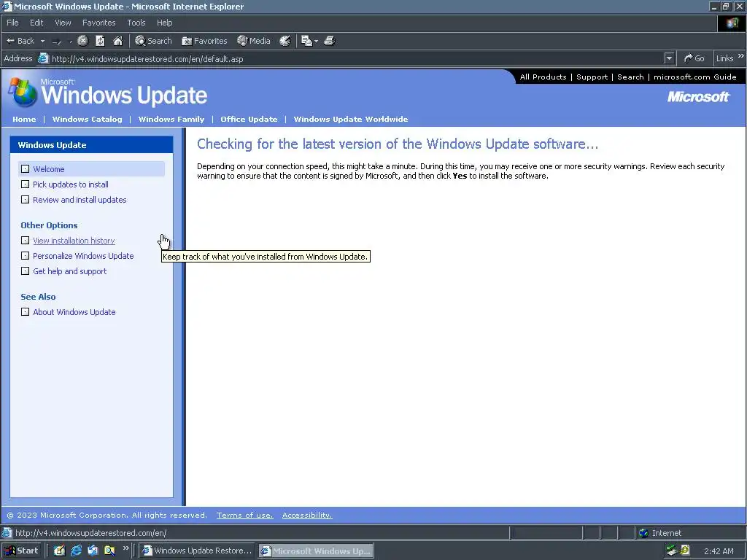Open the Favorites pane from the toolbar

[x=204, y=41]
